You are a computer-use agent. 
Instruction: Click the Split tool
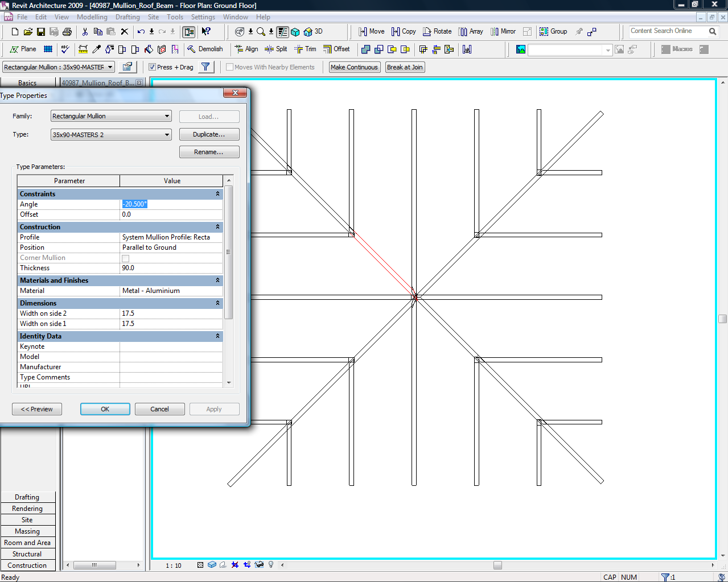276,49
